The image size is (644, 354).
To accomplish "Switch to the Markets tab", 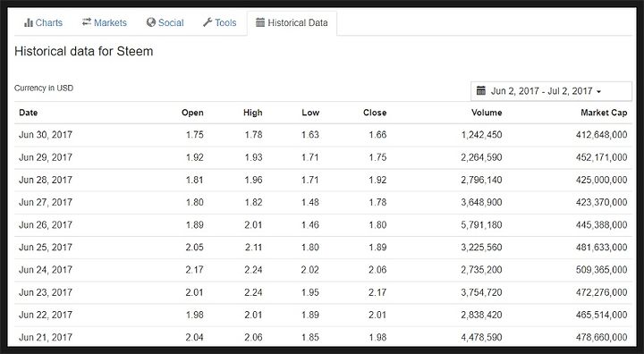I will coord(105,22).
